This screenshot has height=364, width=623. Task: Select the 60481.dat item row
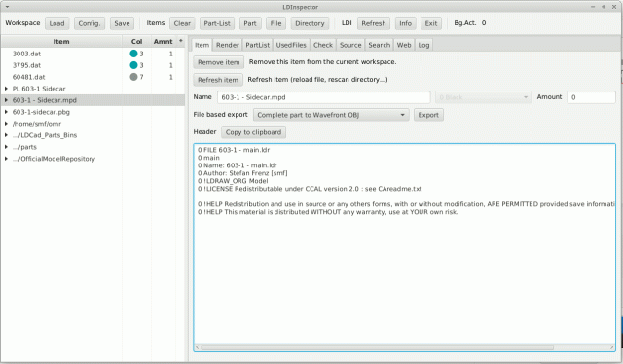[92, 77]
